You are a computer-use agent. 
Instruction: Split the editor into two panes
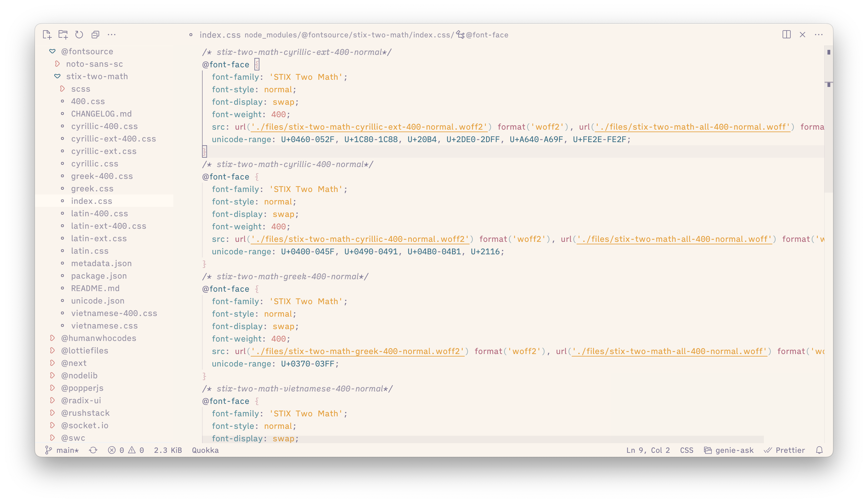[786, 34]
